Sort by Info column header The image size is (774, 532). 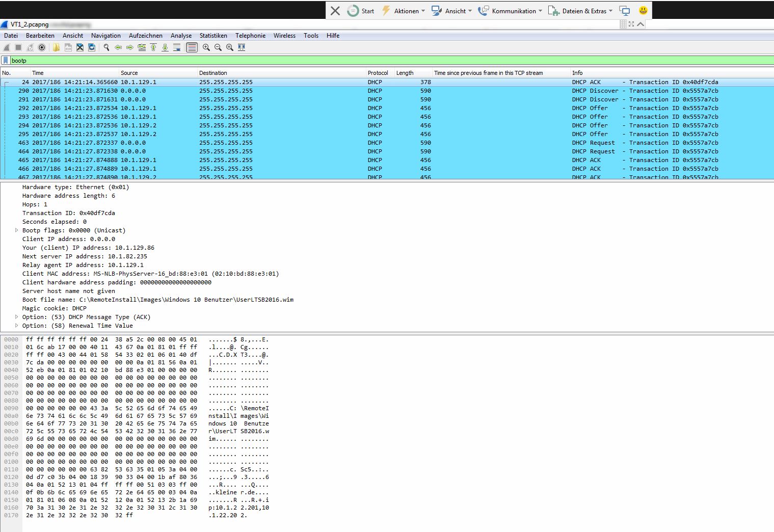(x=672, y=73)
